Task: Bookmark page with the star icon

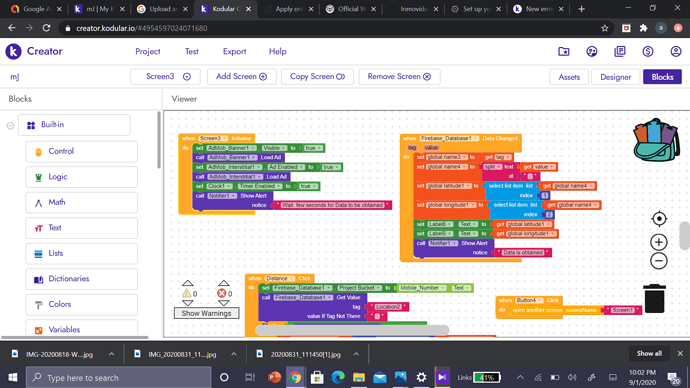Action: coord(605,28)
